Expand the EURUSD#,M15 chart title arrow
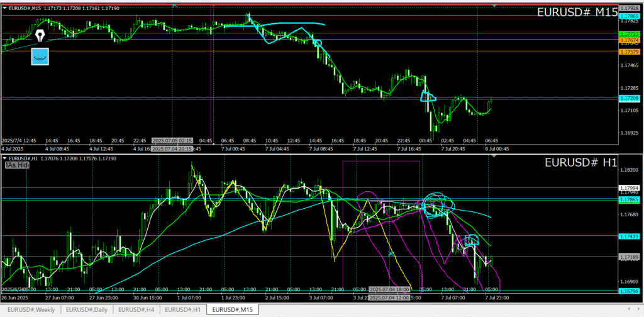This screenshot has width=644, height=317. click(x=5, y=7)
